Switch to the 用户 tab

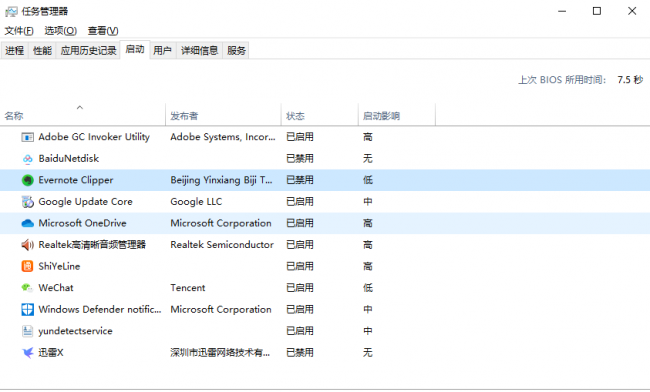point(162,51)
